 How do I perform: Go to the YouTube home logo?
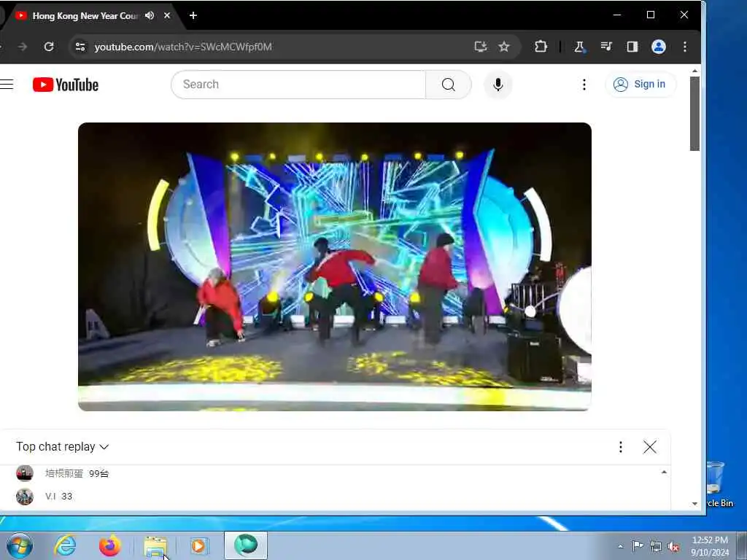tap(65, 85)
